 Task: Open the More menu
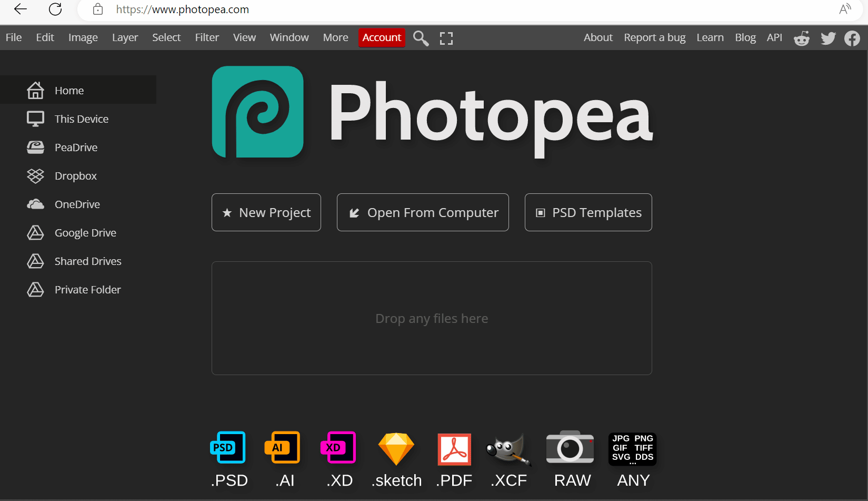335,37
